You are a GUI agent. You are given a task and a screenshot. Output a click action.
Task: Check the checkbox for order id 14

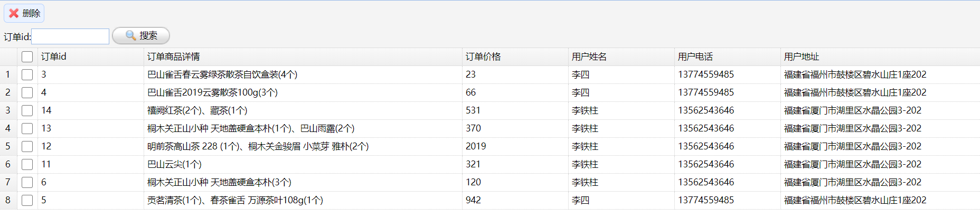[x=27, y=110]
